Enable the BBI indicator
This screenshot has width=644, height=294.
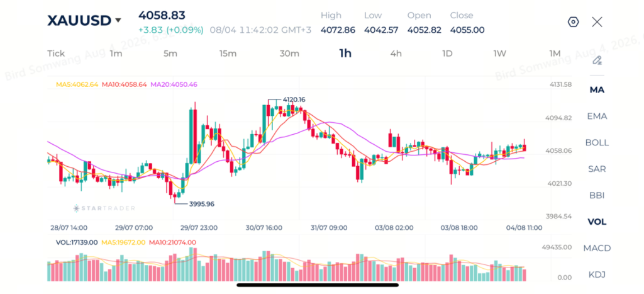click(597, 195)
